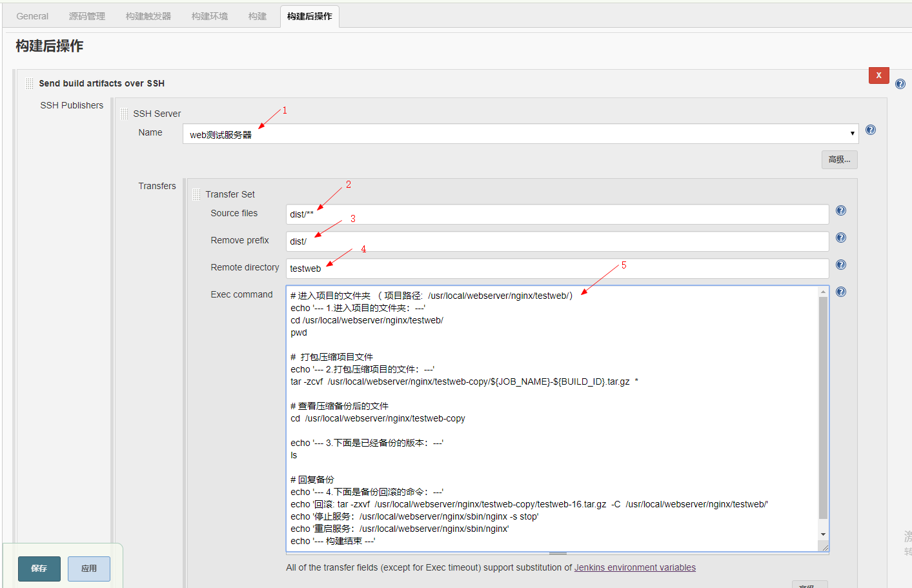Grab drag handle next to Transfer Set
This screenshot has width=912, height=588.
pyautogui.click(x=196, y=194)
